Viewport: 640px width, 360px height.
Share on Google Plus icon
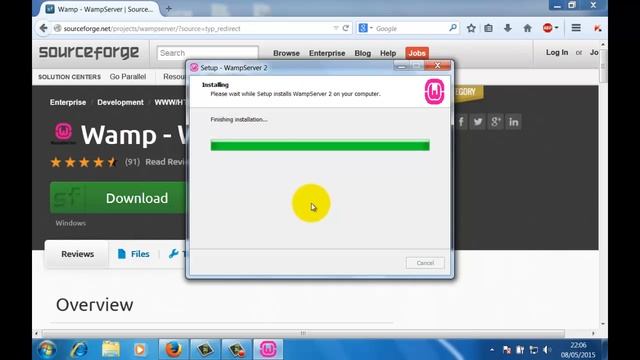tap(495, 122)
